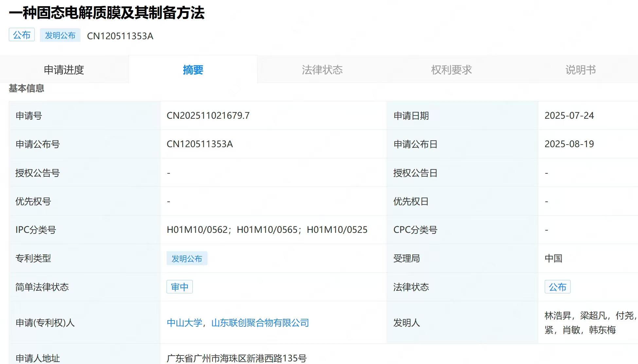638x364 pixels.
Task: Click the 受理局 label cell
Action: tap(462, 258)
